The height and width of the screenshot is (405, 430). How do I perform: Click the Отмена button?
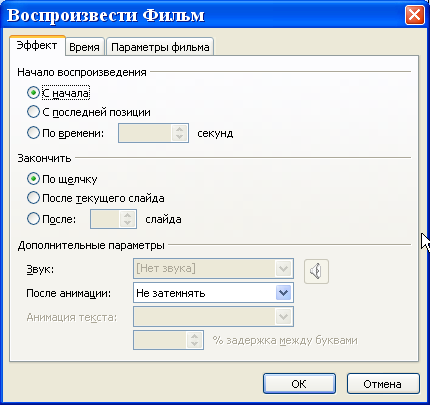point(383,384)
